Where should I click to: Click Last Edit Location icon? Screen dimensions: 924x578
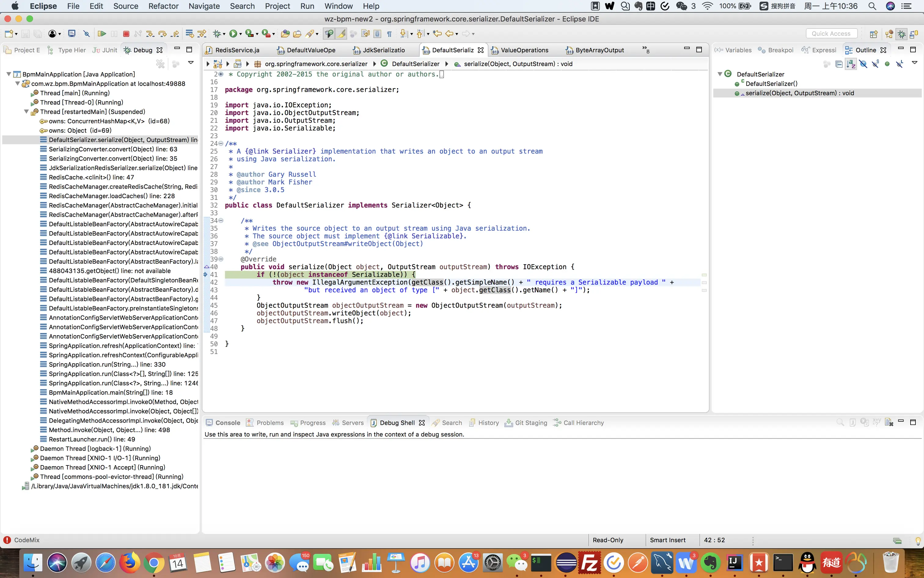(x=438, y=34)
